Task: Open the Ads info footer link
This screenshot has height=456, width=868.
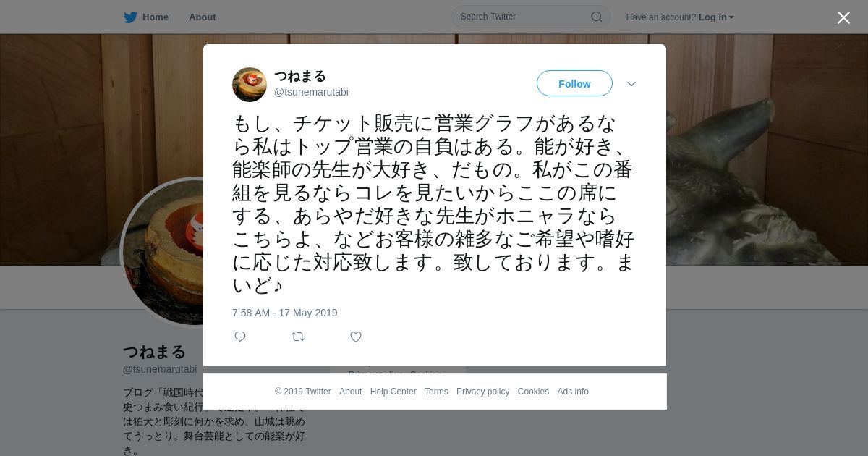Action: click(x=573, y=392)
